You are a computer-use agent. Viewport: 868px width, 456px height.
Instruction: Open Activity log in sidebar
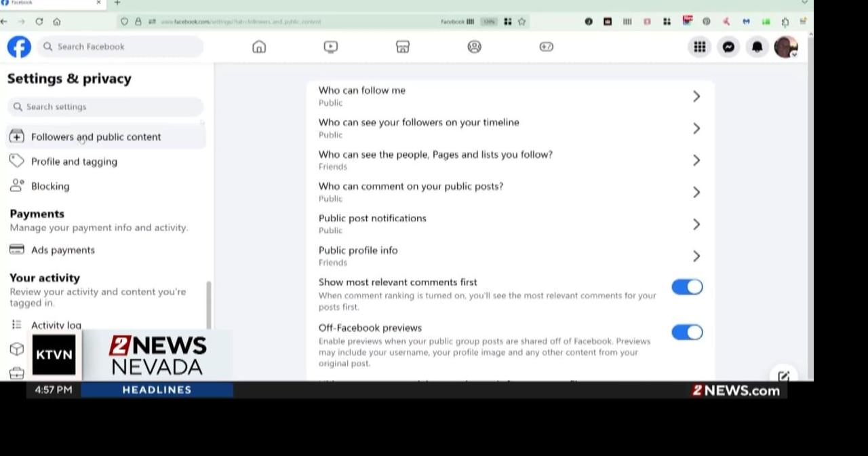[56, 325]
